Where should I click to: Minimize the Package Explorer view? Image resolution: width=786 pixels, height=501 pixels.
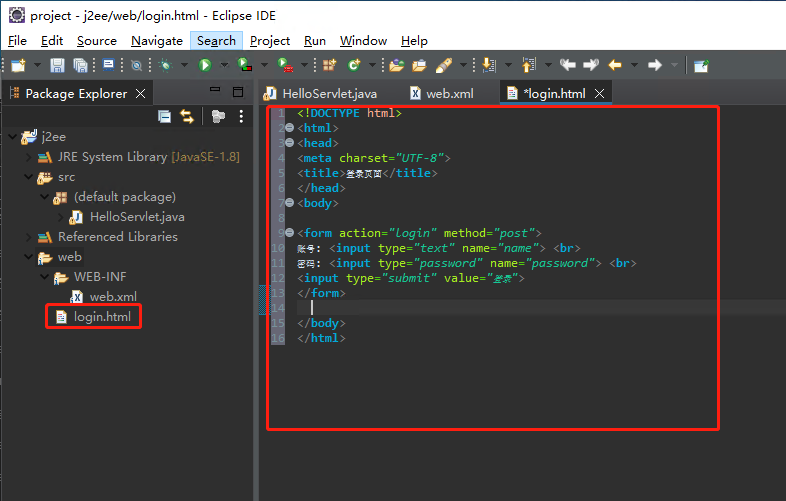(215, 89)
